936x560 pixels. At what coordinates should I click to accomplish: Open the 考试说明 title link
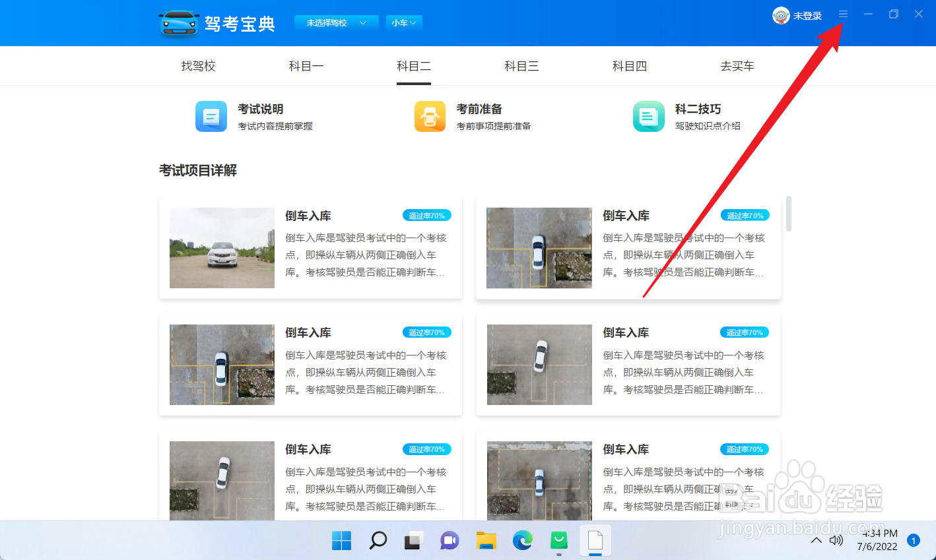[261, 109]
